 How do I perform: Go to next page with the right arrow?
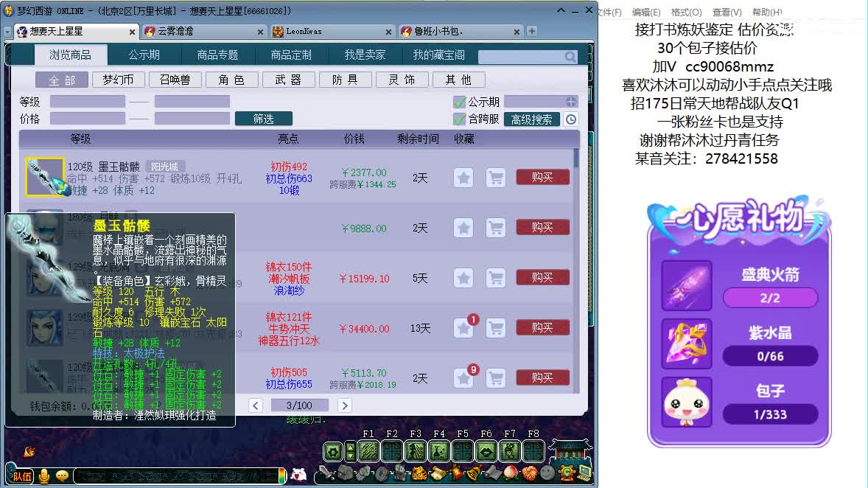tap(346, 406)
